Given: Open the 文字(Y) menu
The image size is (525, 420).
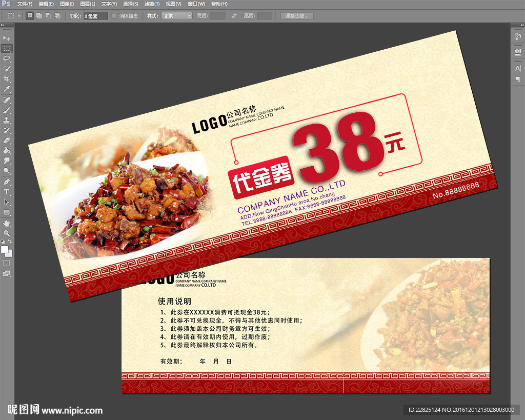Looking at the screenshot, I should pyautogui.click(x=109, y=4).
